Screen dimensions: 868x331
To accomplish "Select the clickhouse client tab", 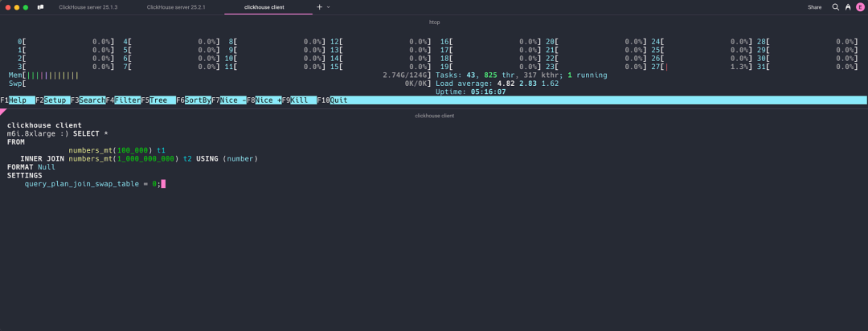I will [264, 7].
